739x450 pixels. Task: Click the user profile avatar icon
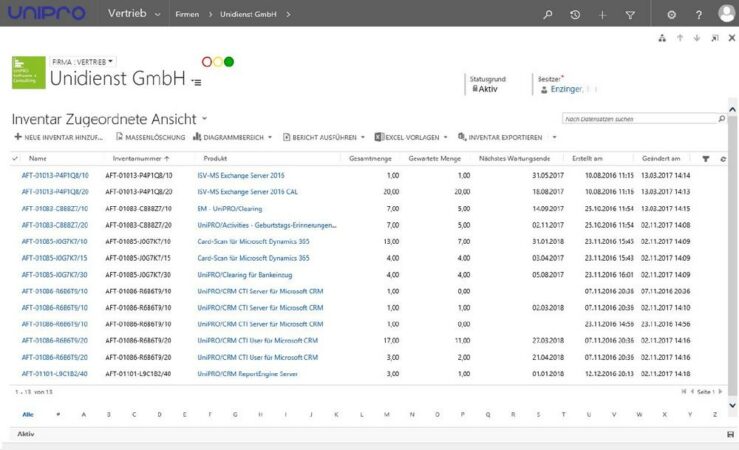tap(726, 14)
